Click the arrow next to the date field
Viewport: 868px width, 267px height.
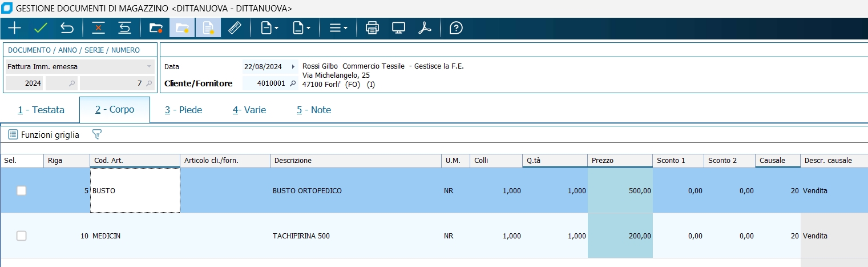(293, 67)
